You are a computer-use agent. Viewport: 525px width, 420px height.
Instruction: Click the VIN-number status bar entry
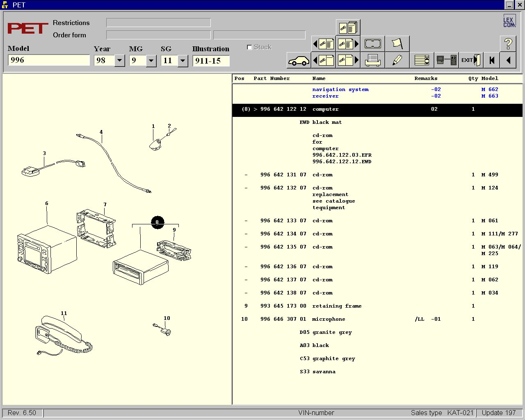click(x=316, y=413)
